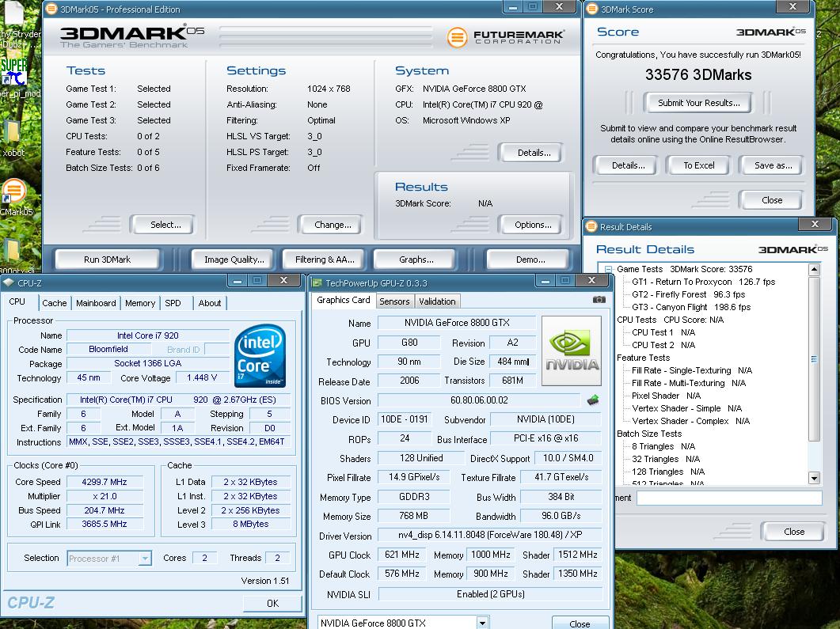The image size is (840, 629).
Task: Click the Instructions field in CPU-Z
Action: (x=178, y=442)
